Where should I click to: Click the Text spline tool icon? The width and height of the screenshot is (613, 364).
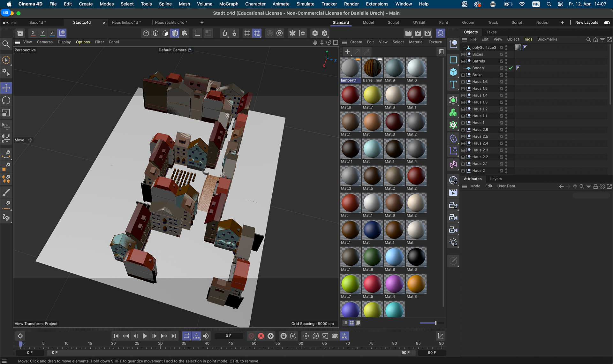[x=453, y=85]
